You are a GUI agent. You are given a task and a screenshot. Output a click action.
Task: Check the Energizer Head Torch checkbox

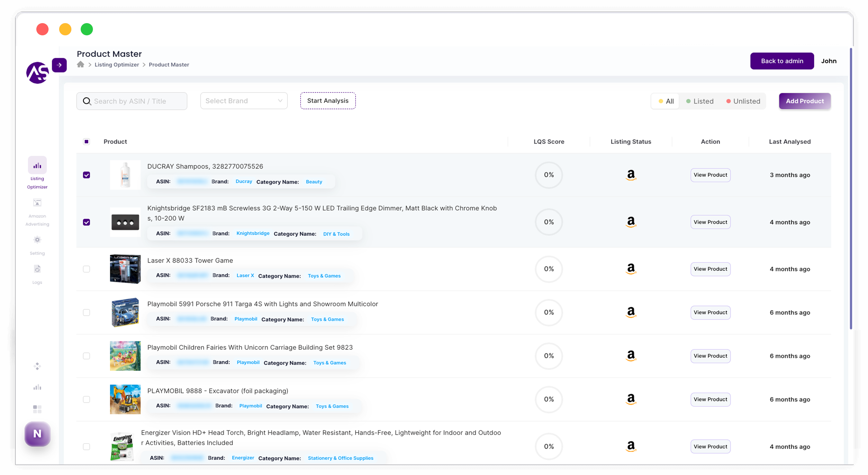(86, 446)
